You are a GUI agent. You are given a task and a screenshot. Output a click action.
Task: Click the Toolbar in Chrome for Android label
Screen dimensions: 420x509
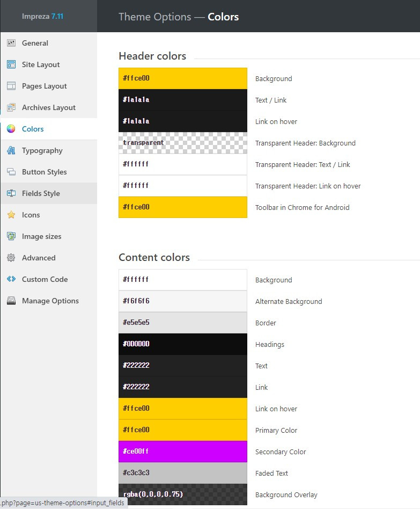point(303,207)
